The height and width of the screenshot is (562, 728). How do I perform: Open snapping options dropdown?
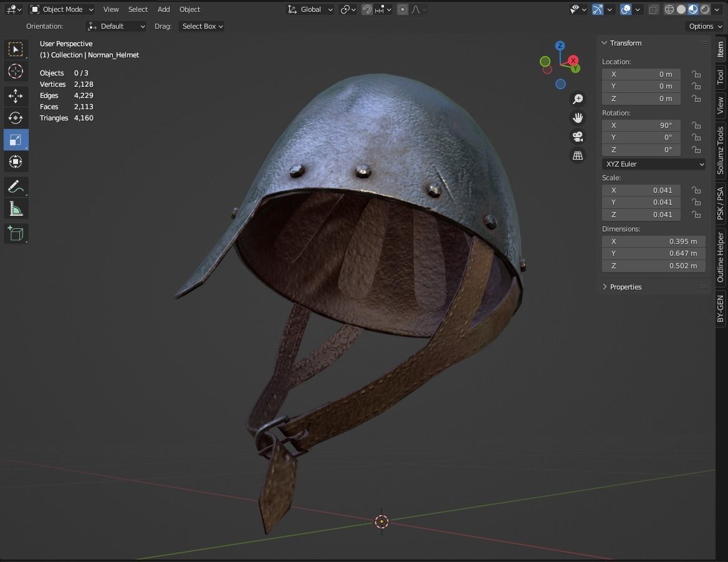click(383, 9)
